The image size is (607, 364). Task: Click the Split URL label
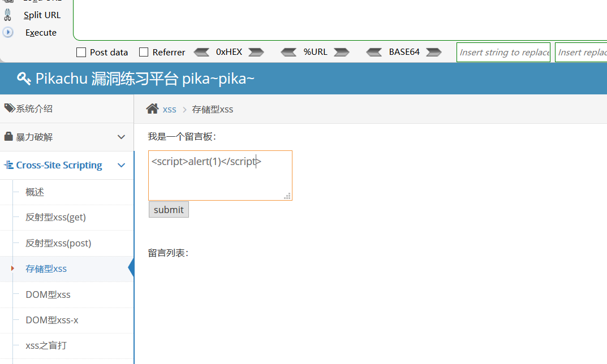[x=42, y=15]
